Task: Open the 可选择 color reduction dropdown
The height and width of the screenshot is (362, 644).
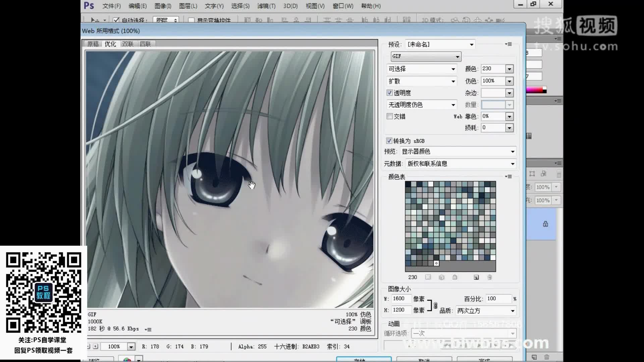Action: coord(422,69)
